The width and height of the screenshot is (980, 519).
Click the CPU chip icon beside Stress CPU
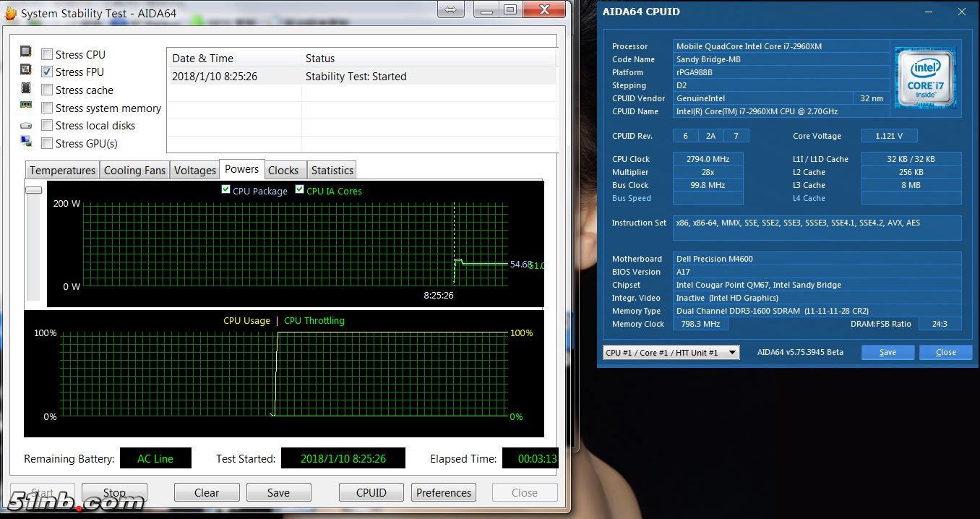pyautogui.click(x=26, y=51)
